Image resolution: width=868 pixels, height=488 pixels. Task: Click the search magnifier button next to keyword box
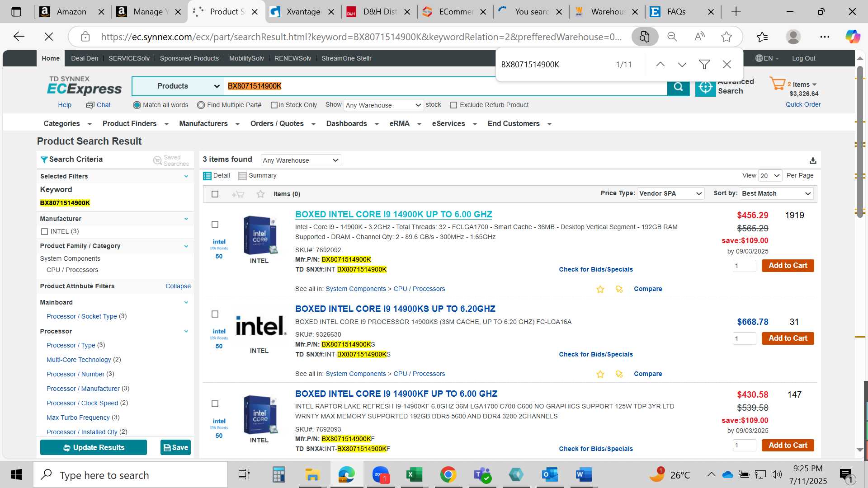[x=678, y=87]
